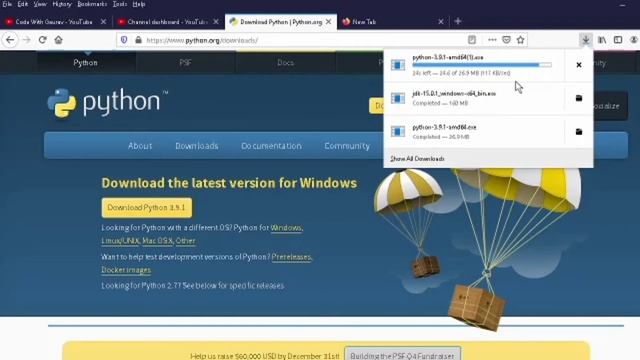
Task: Select the Docs top navigation tab
Action: click(285, 62)
